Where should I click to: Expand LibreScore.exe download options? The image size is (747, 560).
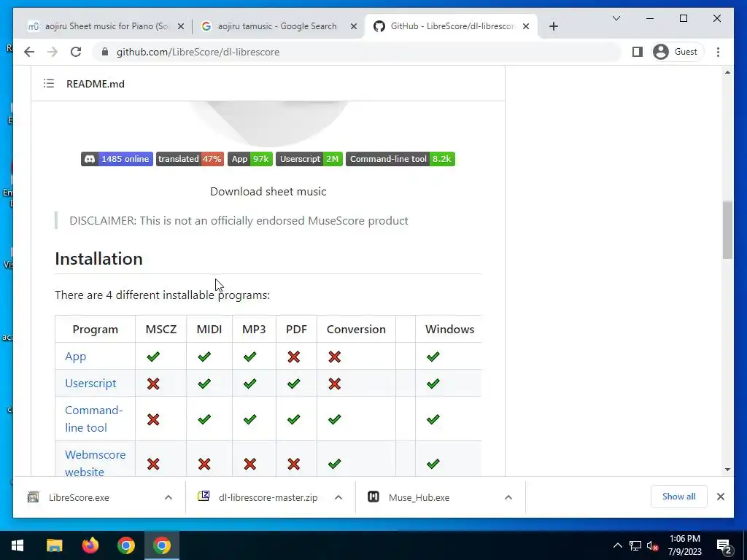[x=169, y=497]
